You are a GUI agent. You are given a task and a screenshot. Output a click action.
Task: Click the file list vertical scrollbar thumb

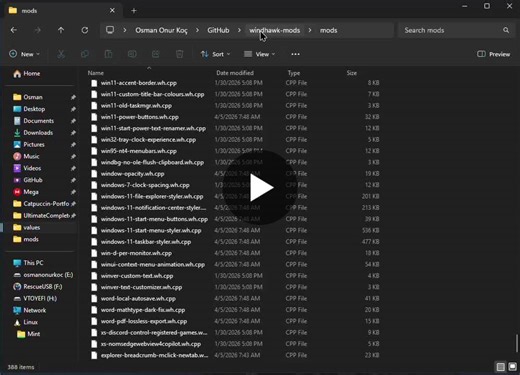coord(516,343)
